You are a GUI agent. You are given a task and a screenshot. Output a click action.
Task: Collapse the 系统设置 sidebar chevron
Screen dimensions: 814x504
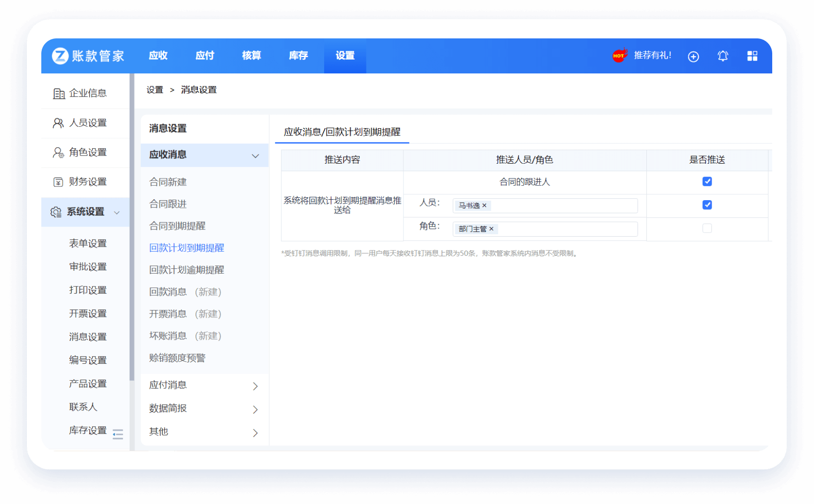click(x=117, y=213)
